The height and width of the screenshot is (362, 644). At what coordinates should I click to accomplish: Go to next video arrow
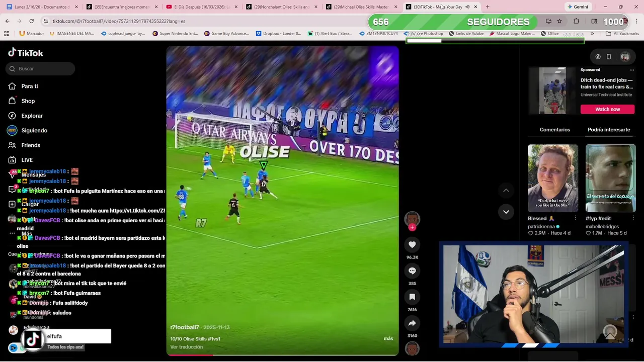click(x=506, y=212)
